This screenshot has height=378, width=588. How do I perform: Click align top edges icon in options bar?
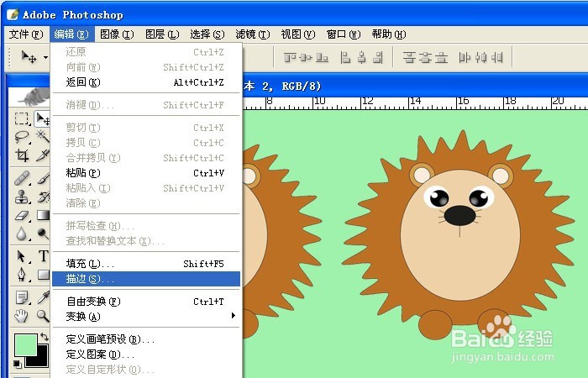point(290,58)
